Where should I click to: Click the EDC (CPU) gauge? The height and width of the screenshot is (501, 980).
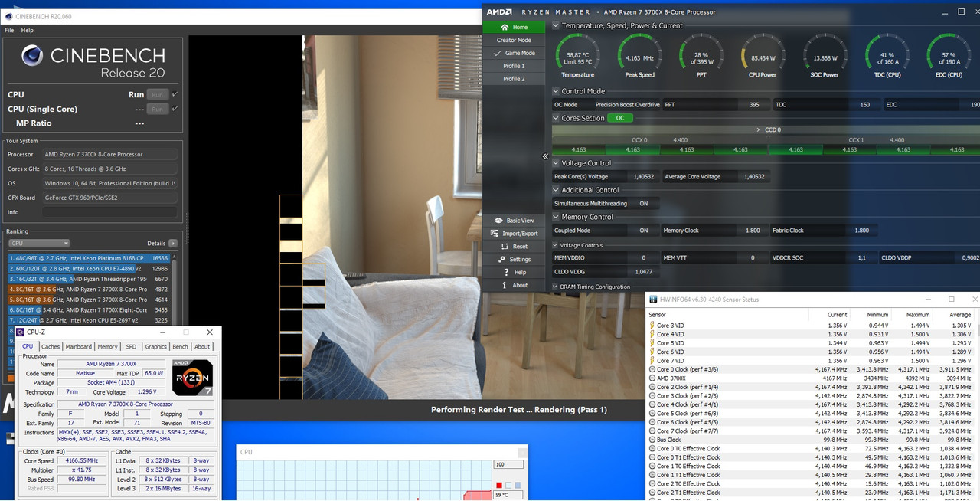(949, 56)
